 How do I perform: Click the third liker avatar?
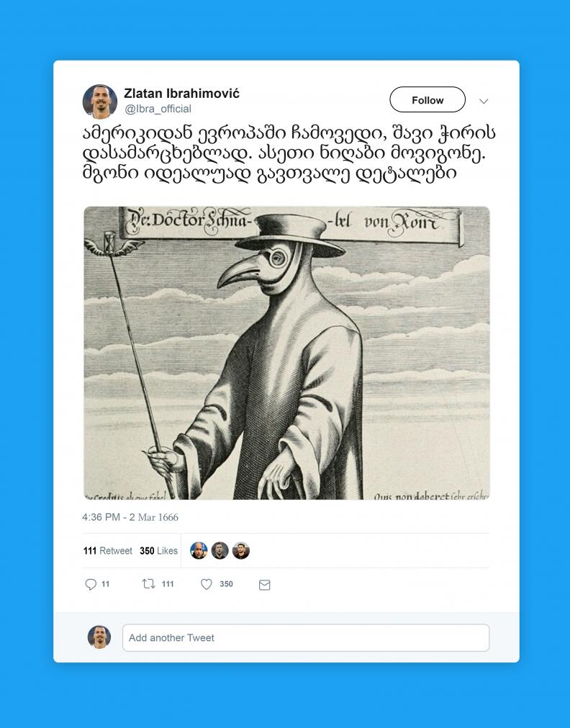click(241, 551)
